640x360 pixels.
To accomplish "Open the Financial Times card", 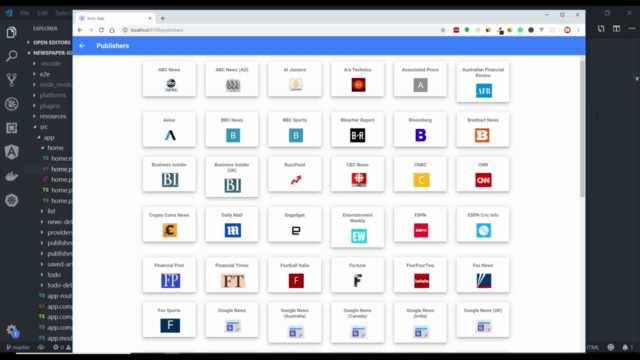I will click(x=232, y=275).
